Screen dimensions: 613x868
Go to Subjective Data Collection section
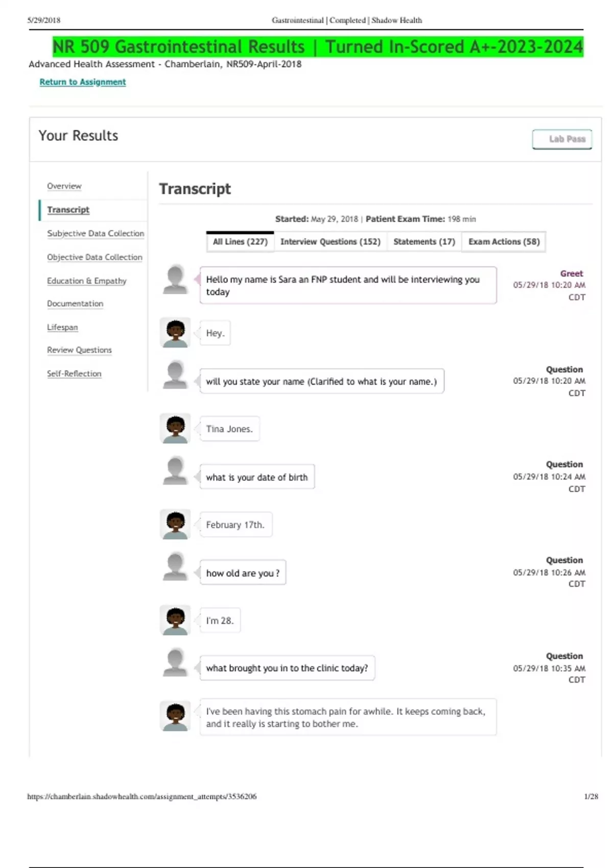point(96,233)
